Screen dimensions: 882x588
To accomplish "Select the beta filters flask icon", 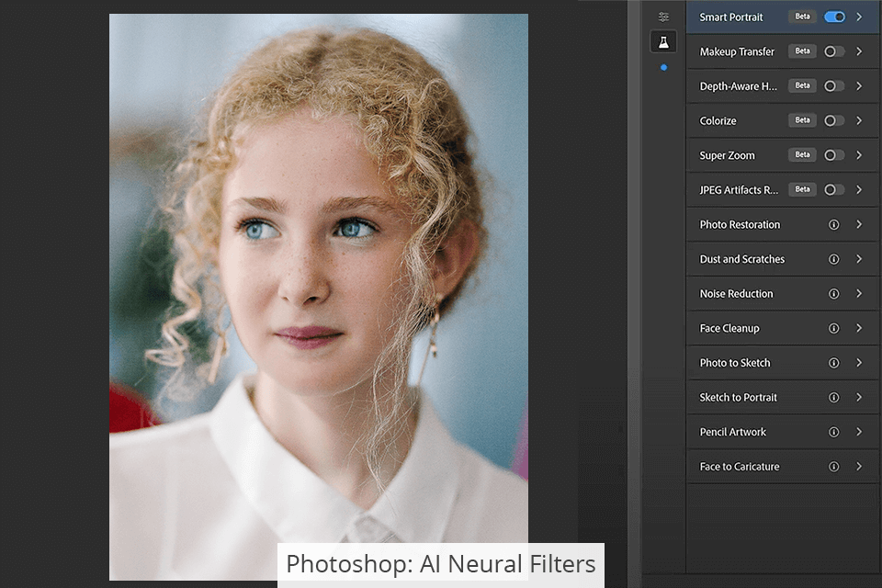I will click(663, 41).
